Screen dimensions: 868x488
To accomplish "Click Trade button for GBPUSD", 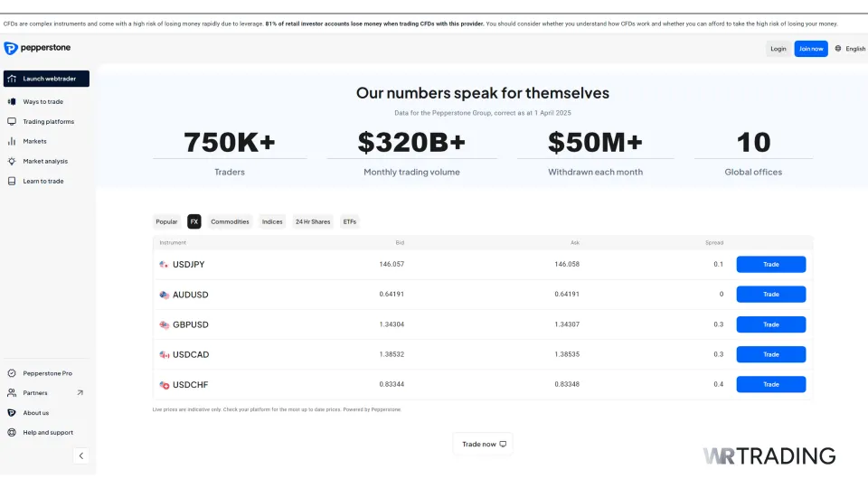I will 770,324.
